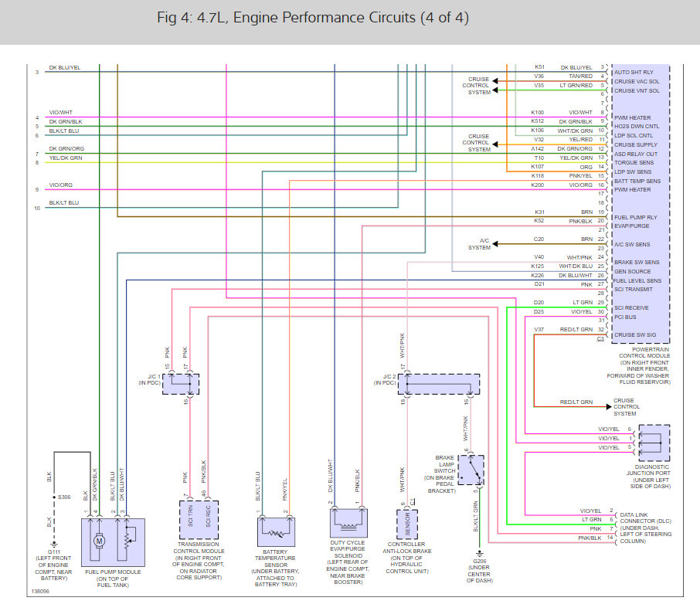Select the 'FUEL PUMP MODULE' caption
The height and width of the screenshot is (611, 700).
point(113,572)
